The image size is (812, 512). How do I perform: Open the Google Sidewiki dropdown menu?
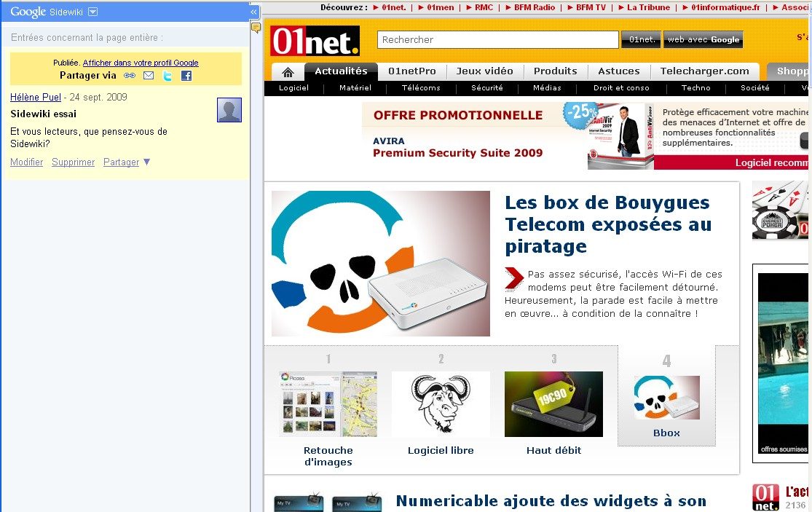92,12
